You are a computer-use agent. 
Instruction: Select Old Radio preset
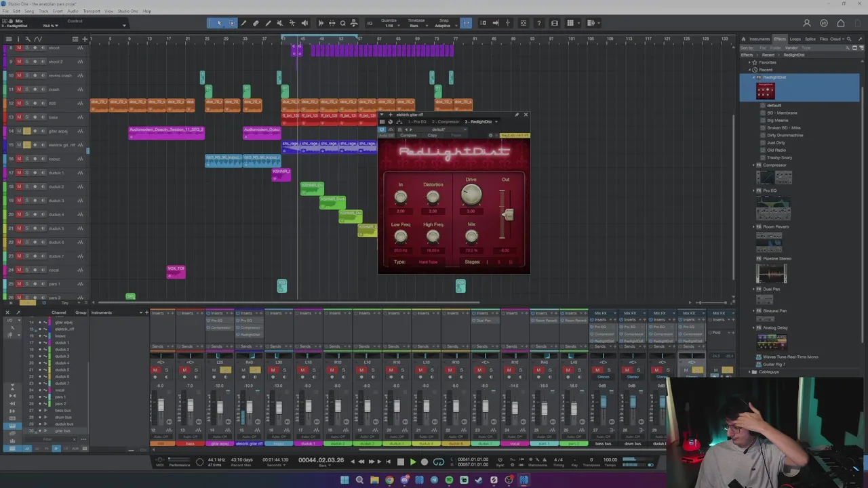coord(776,150)
